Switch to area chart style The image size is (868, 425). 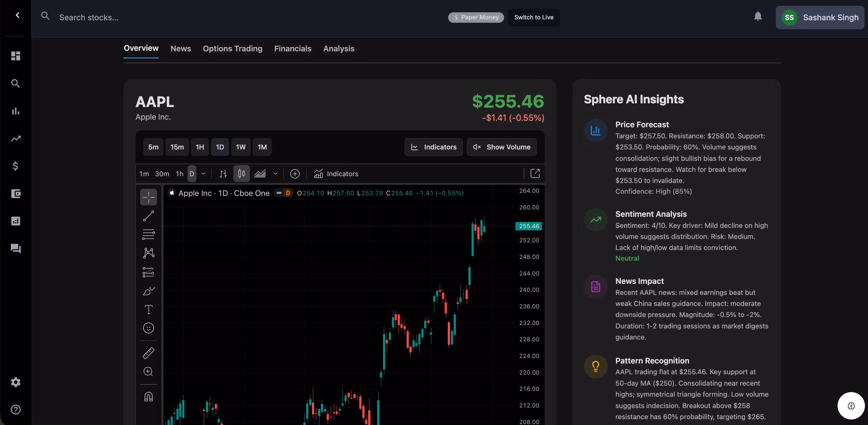click(260, 174)
